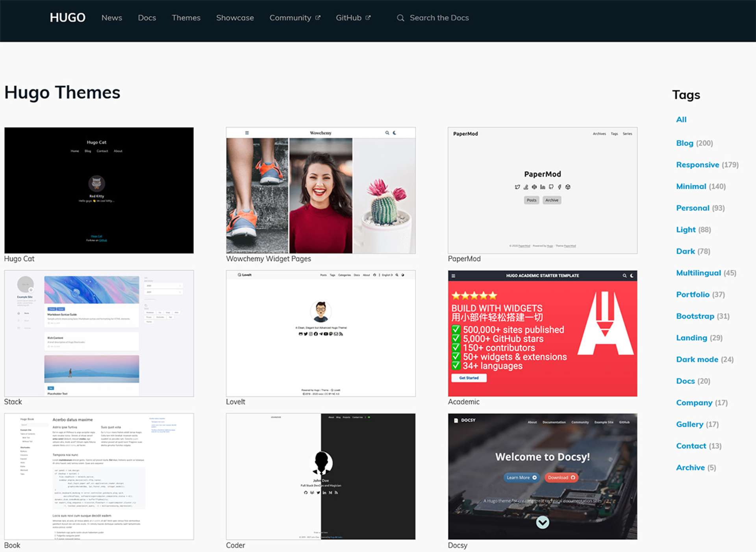The image size is (756, 552).
Task: Click the search magnifier icon in the header
Action: point(400,18)
